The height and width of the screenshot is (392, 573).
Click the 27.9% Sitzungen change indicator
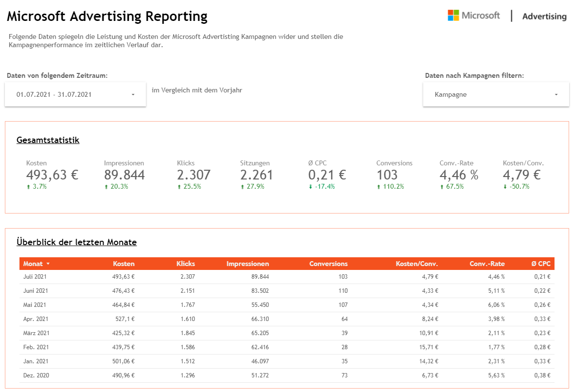[252, 187]
